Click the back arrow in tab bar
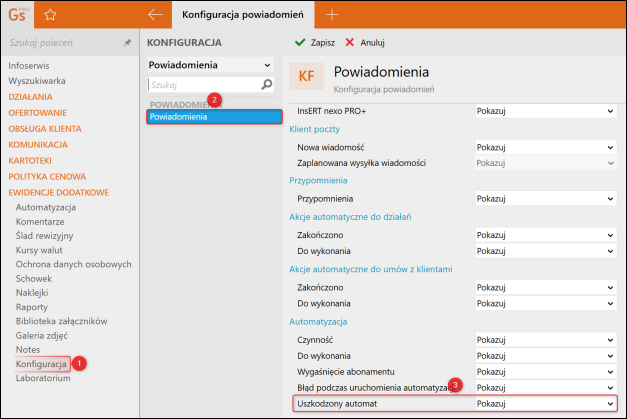Image resolution: width=627 pixels, height=419 pixels. [155, 15]
